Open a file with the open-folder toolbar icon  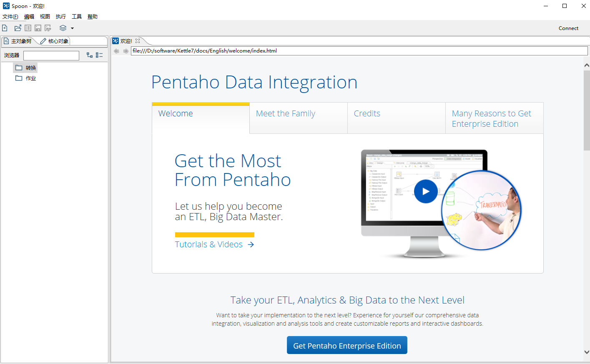click(x=18, y=28)
